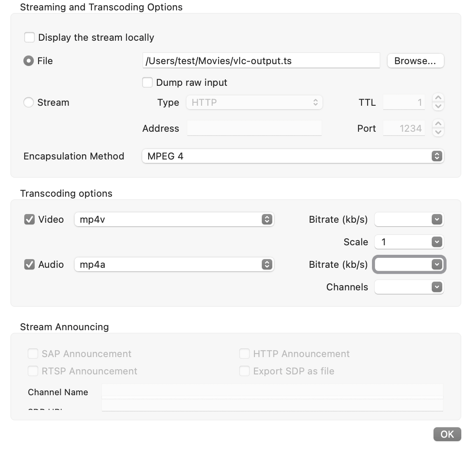Image resolution: width=476 pixels, height=455 pixels.
Task: Enable Display the stream locally checkbox
Action: coord(29,37)
